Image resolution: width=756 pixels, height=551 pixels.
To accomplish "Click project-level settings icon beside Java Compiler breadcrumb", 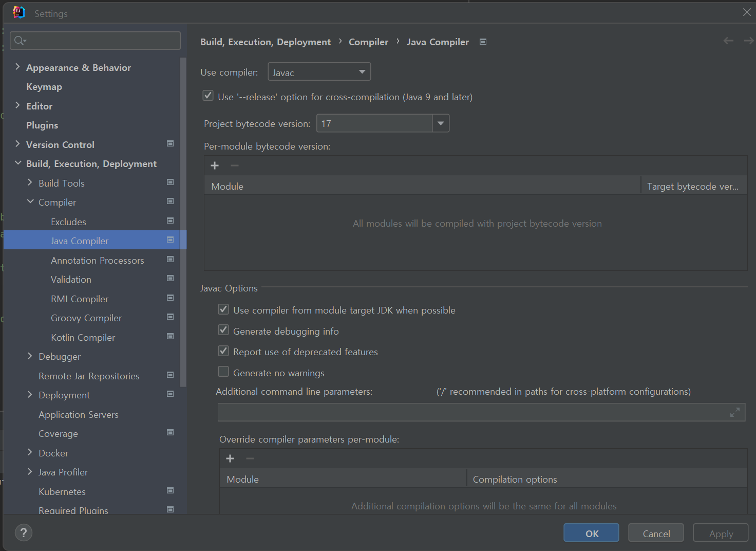I will [x=483, y=42].
